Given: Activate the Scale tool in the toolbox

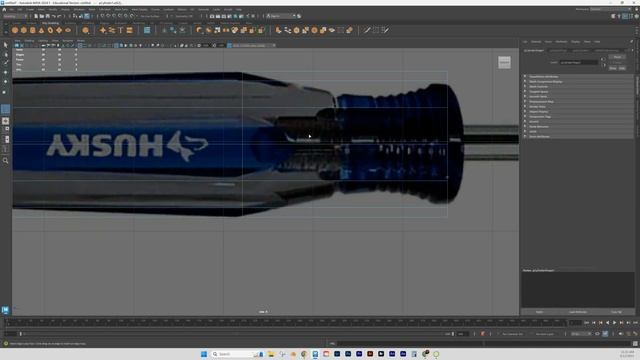Looking at the screenshot, I should click(5, 92).
